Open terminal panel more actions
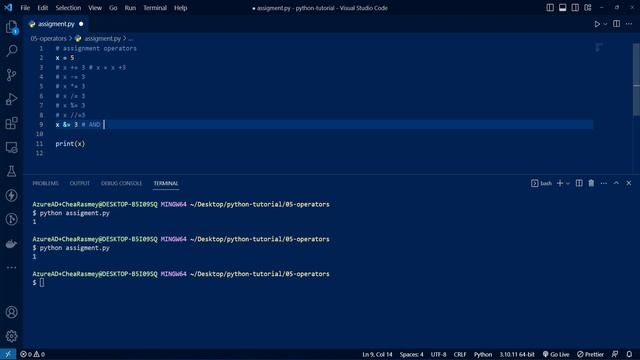640x360 pixels. click(604, 183)
